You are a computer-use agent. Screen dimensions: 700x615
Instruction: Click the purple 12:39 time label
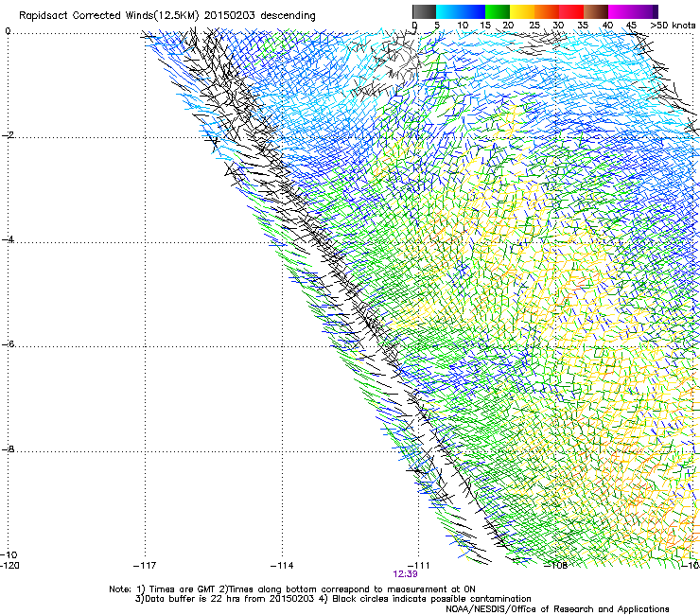point(406,574)
